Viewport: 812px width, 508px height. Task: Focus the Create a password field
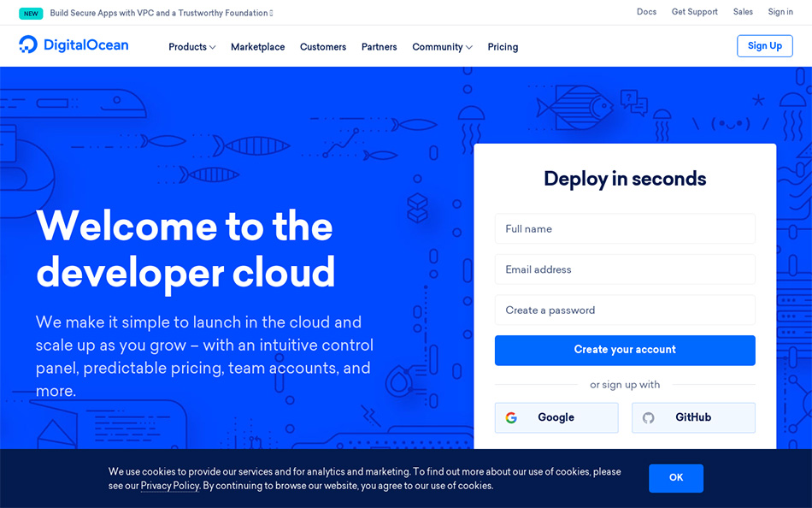[625, 310]
